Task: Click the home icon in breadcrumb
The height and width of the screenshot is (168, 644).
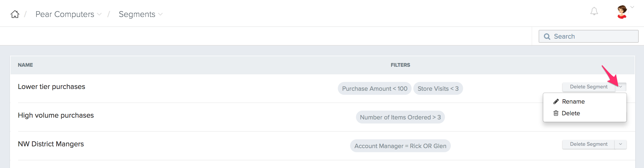Action: pos(15,14)
